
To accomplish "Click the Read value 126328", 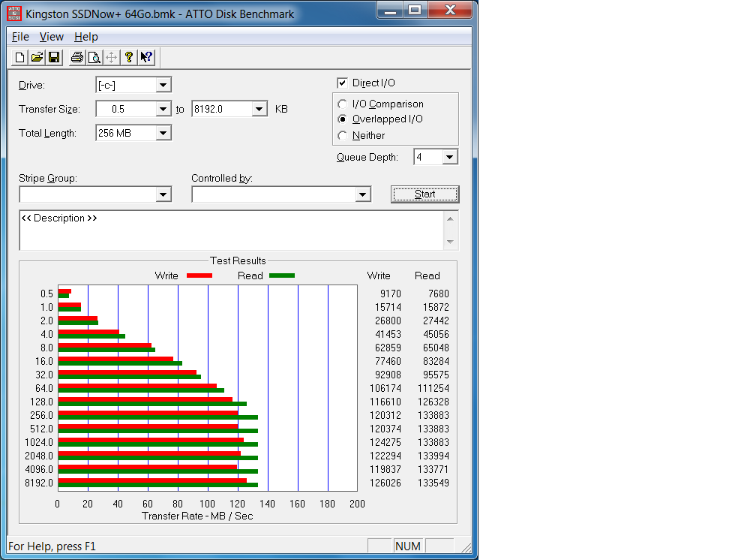I will click(x=433, y=402).
